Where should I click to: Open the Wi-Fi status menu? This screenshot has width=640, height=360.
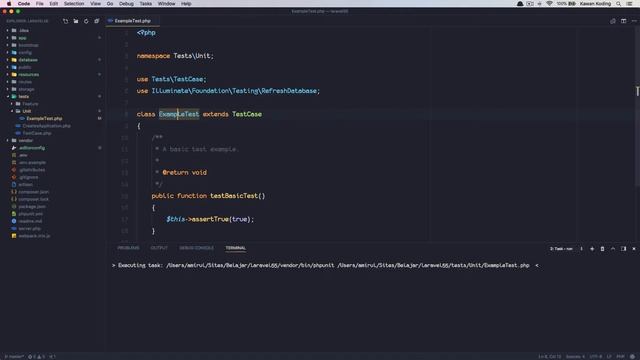[549, 4]
